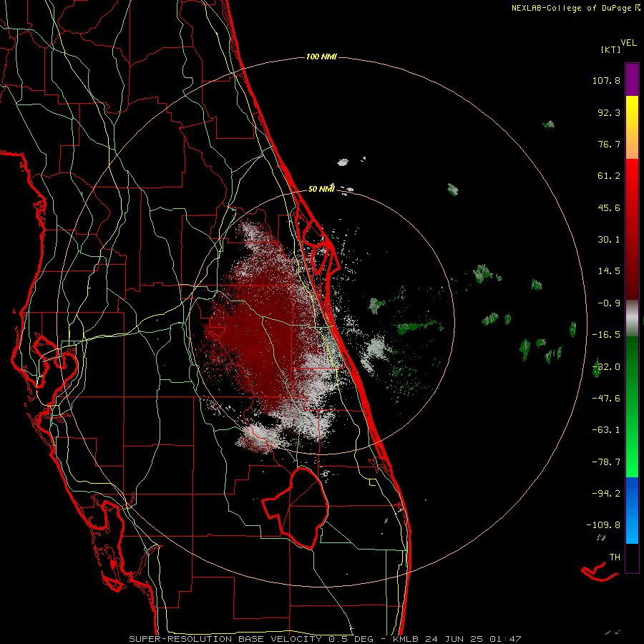Select the 14.5 scale value
The image size is (644, 644).
tap(609, 271)
